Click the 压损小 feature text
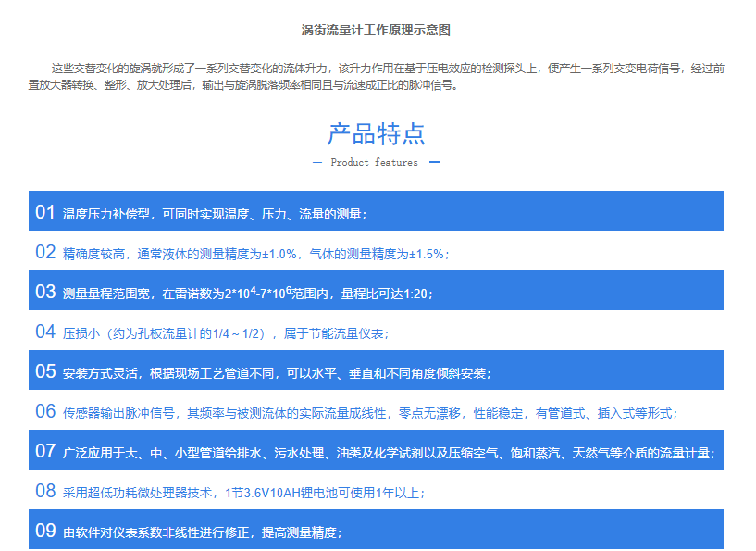Screen dimensions: 756x551 226,333
